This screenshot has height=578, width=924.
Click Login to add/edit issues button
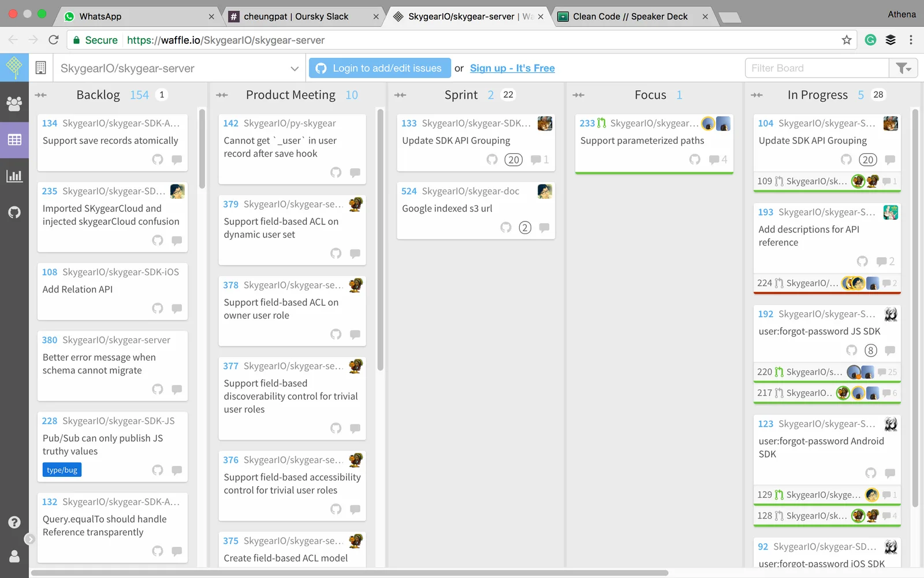(380, 68)
